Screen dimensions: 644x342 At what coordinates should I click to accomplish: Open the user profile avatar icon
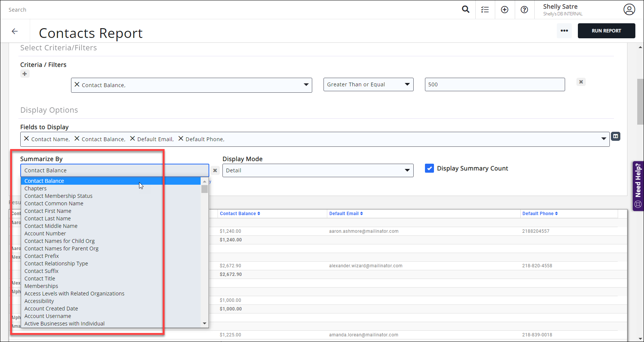pos(629,9)
